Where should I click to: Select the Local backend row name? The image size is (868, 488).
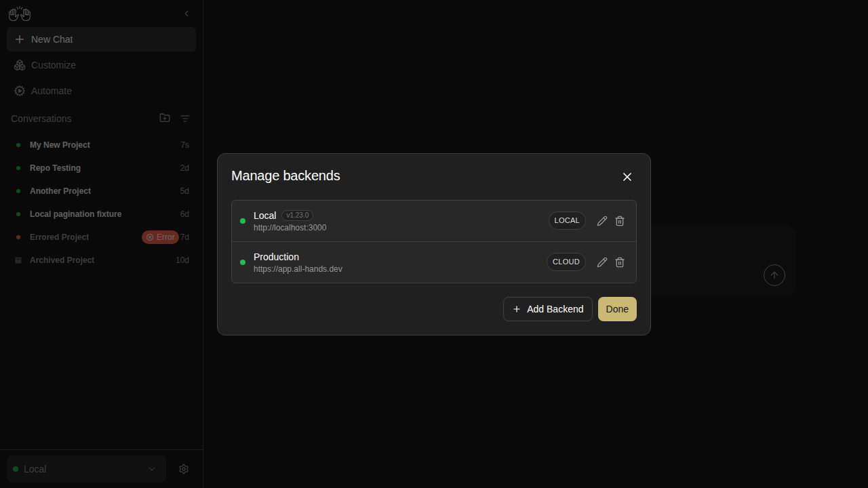coord(264,216)
